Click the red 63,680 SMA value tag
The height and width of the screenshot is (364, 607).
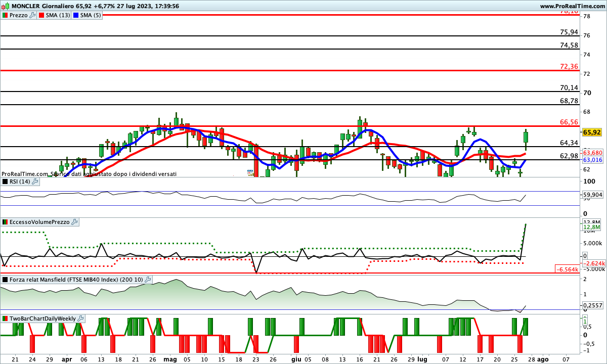592,153
